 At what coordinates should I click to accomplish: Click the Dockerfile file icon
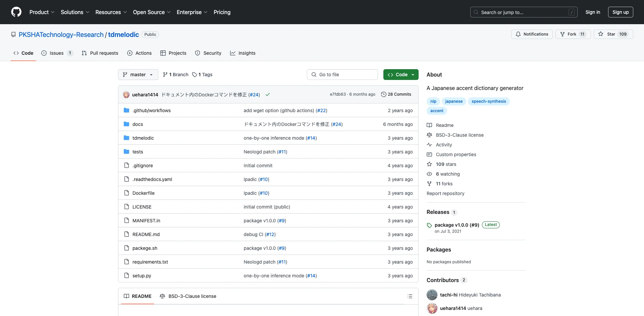[126, 193]
